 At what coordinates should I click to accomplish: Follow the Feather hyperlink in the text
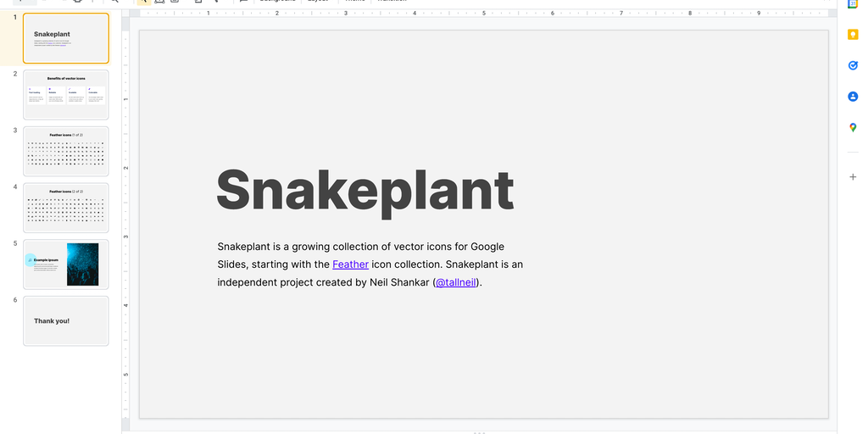pyautogui.click(x=350, y=264)
